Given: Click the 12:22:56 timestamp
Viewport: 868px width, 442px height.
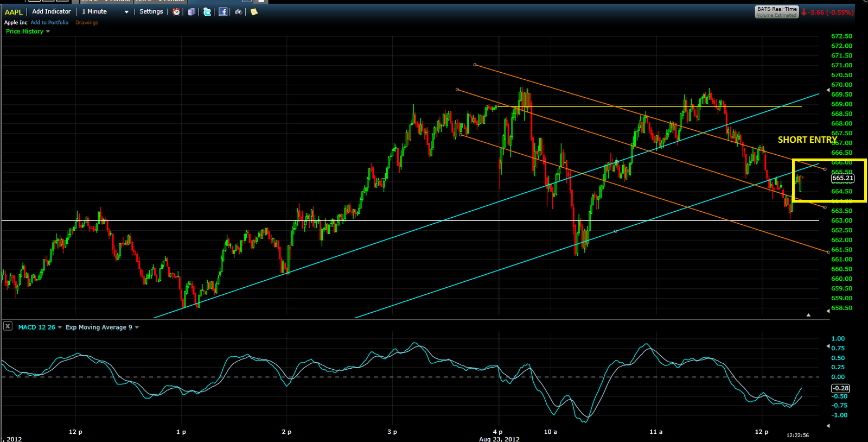Looking at the screenshot, I should coord(797,435).
